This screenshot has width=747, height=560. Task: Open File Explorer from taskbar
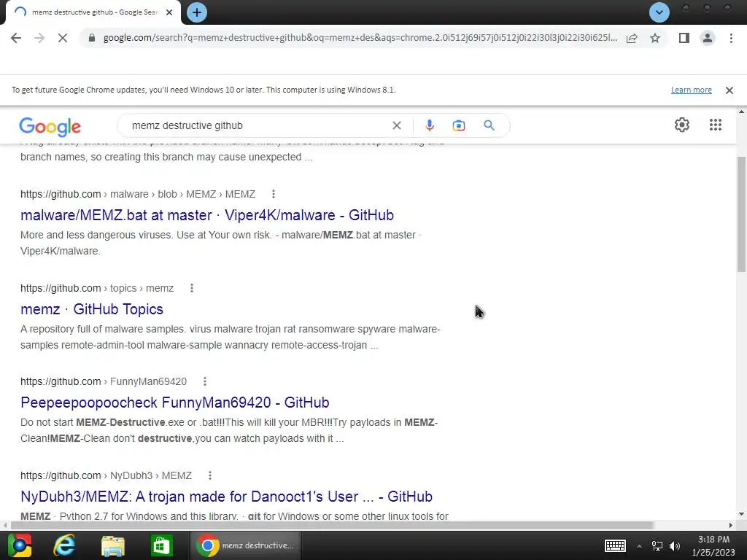tap(113, 545)
